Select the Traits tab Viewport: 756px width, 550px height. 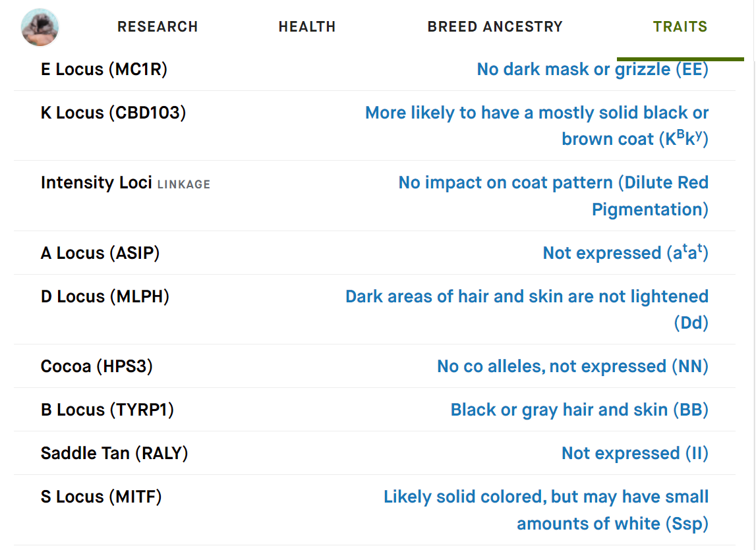tap(680, 26)
